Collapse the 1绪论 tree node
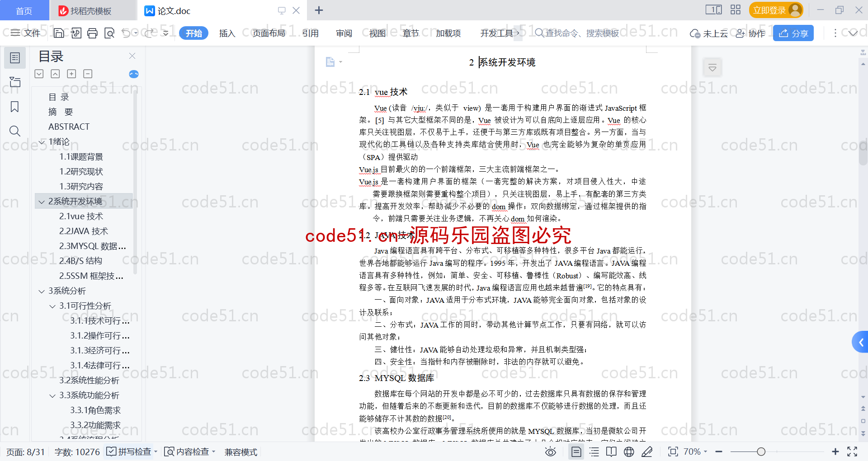The height and width of the screenshot is (461, 868). click(x=42, y=142)
